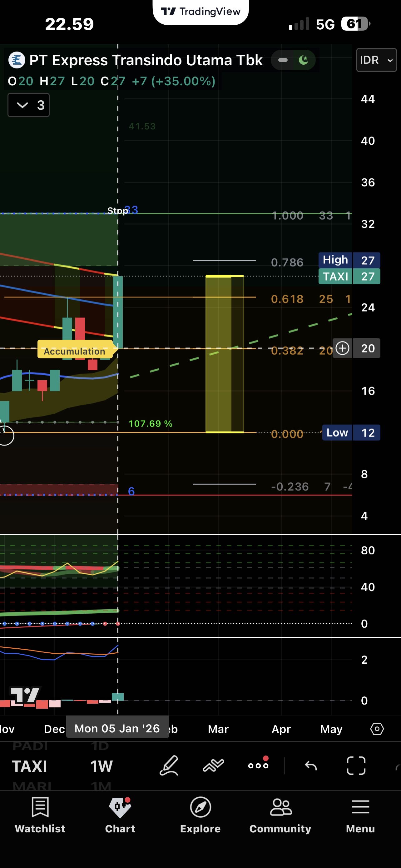The width and height of the screenshot is (401, 868).
Task: Tap the Mar label on time axis
Action: (x=218, y=729)
